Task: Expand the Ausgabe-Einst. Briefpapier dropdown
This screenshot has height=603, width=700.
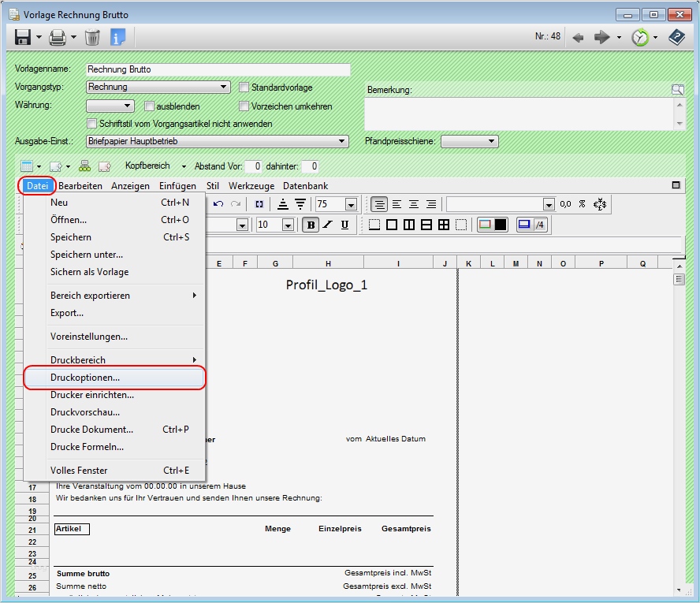Action: click(x=342, y=141)
